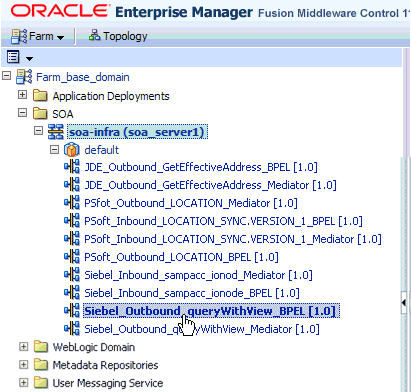411x392 pixels.
Task: Click composite icon for PSoft_Outbound_LOCATION_BPEL
Action: tap(72, 256)
